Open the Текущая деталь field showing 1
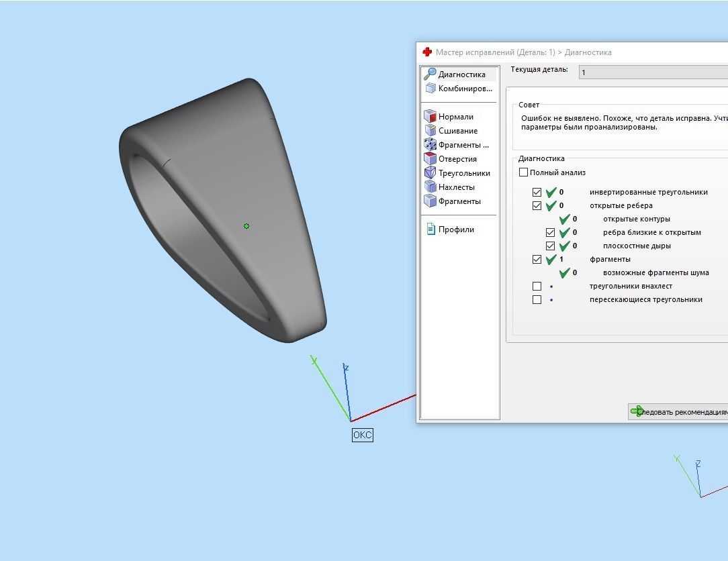Image resolution: width=728 pixels, height=561 pixels. click(653, 72)
